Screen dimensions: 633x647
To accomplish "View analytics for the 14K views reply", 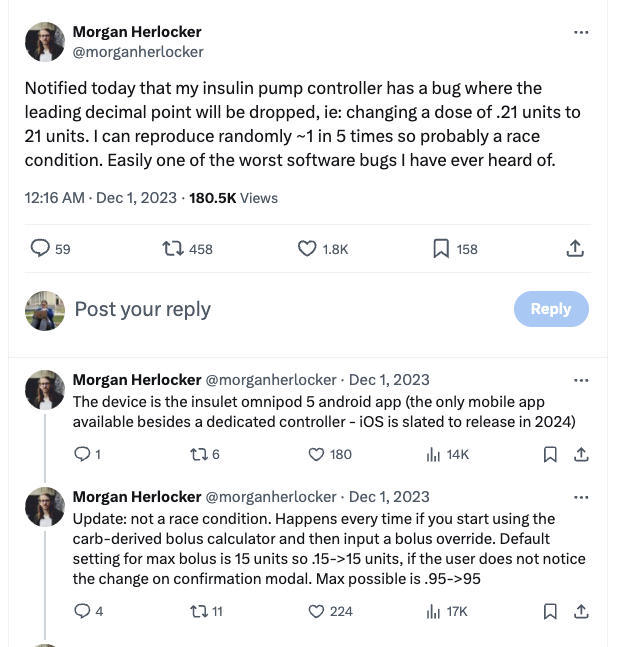I will pyautogui.click(x=434, y=455).
